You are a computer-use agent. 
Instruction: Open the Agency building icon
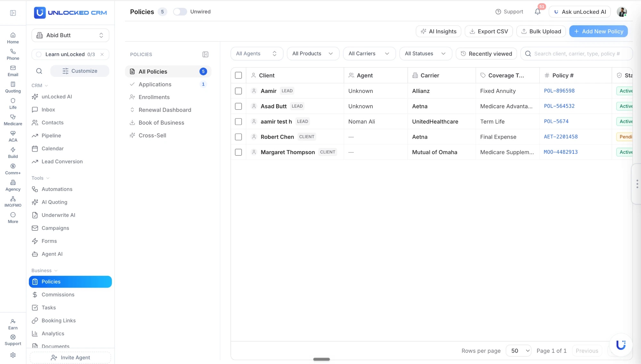tap(13, 185)
